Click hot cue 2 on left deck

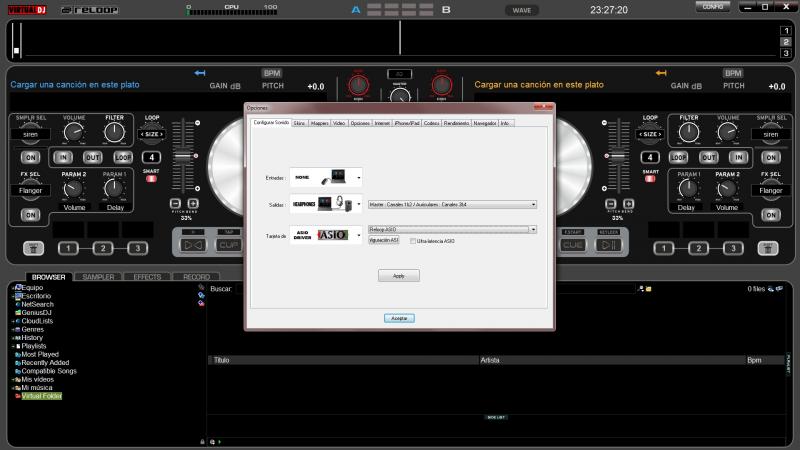(x=103, y=248)
